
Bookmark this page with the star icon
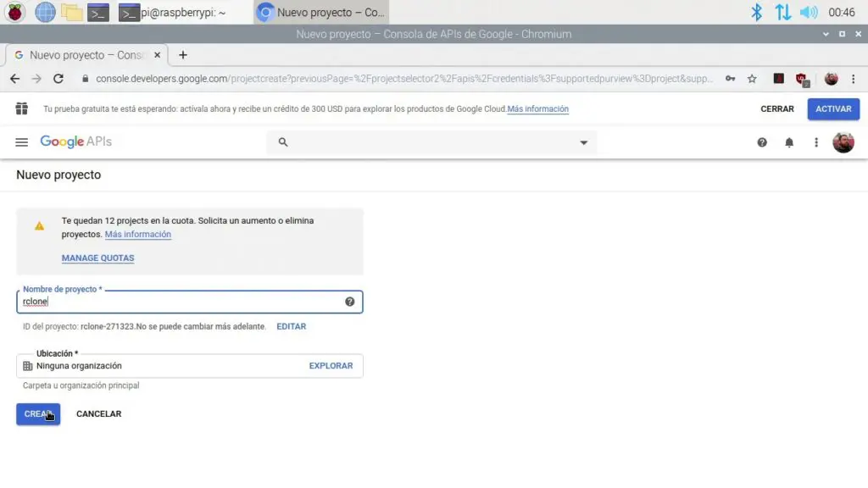click(752, 79)
